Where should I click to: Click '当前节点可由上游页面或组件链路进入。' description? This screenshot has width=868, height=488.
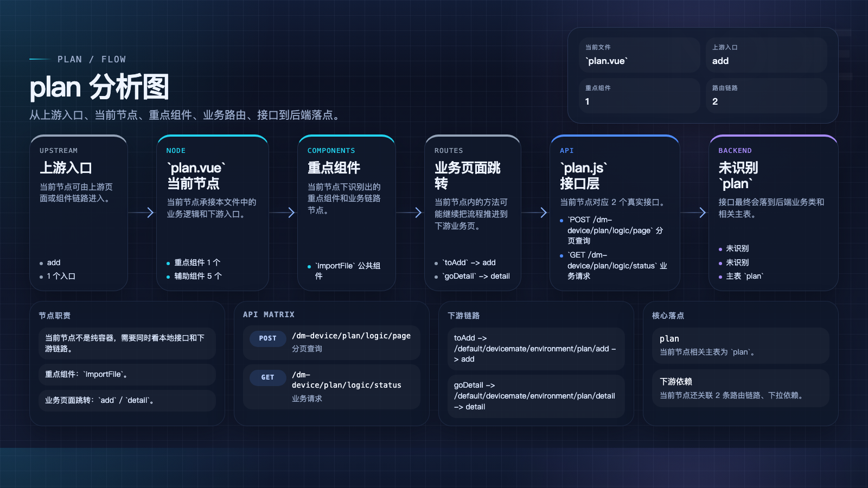click(x=76, y=192)
